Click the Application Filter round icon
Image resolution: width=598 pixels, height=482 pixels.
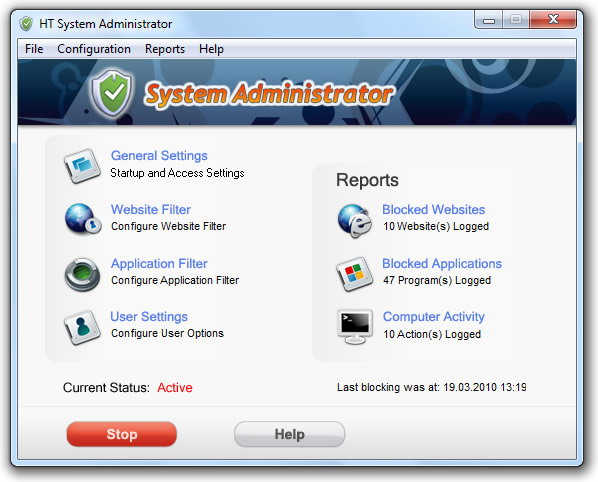point(82,274)
